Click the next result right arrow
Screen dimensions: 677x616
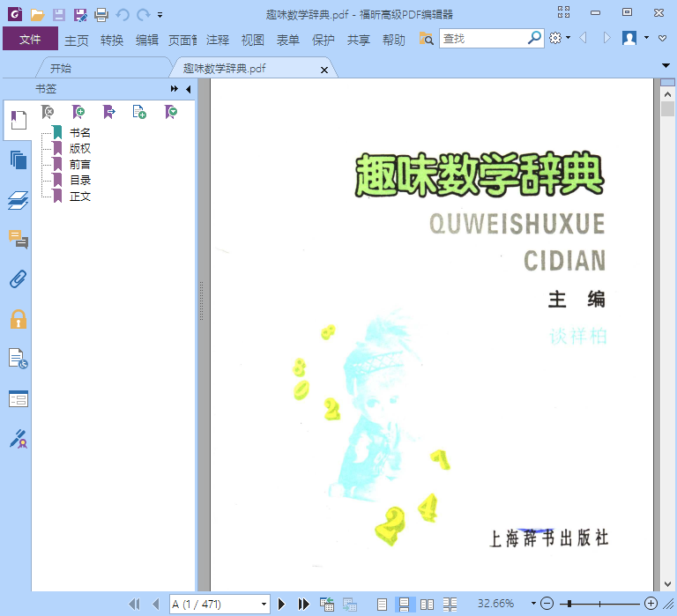606,38
